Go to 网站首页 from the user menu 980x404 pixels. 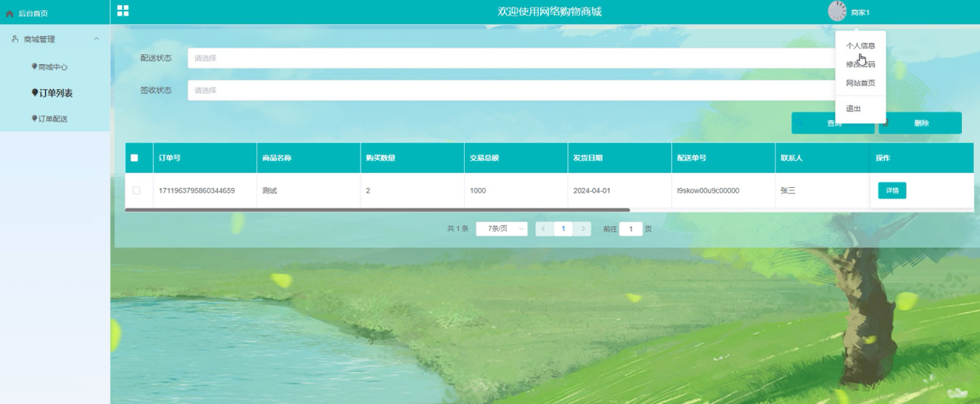pyautogui.click(x=860, y=83)
